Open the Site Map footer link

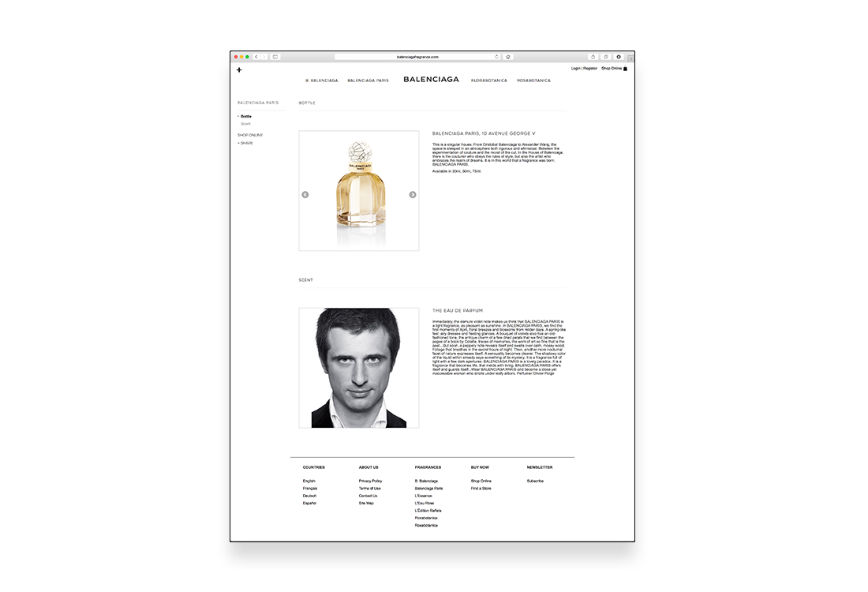(366, 504)
